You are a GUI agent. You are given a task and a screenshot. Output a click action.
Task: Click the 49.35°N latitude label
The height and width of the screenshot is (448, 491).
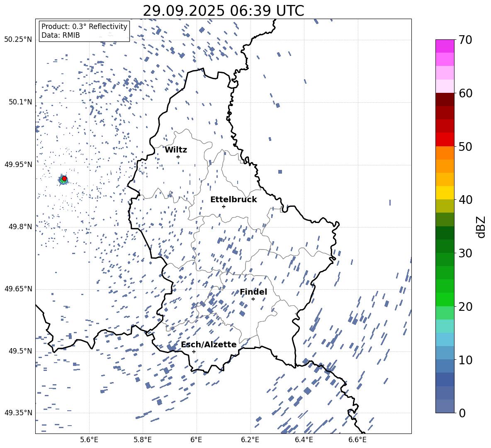[x=18, y=413]
